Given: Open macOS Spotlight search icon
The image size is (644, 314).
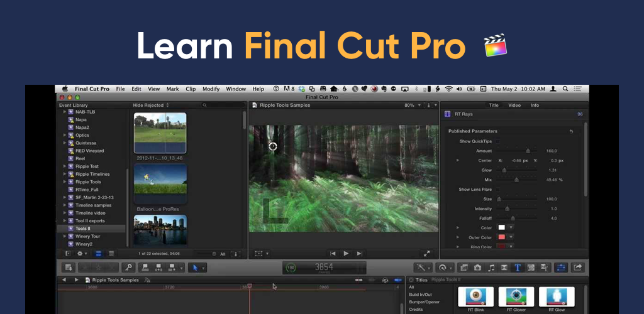Looking at the screenshot, I should tap(565, 89).
